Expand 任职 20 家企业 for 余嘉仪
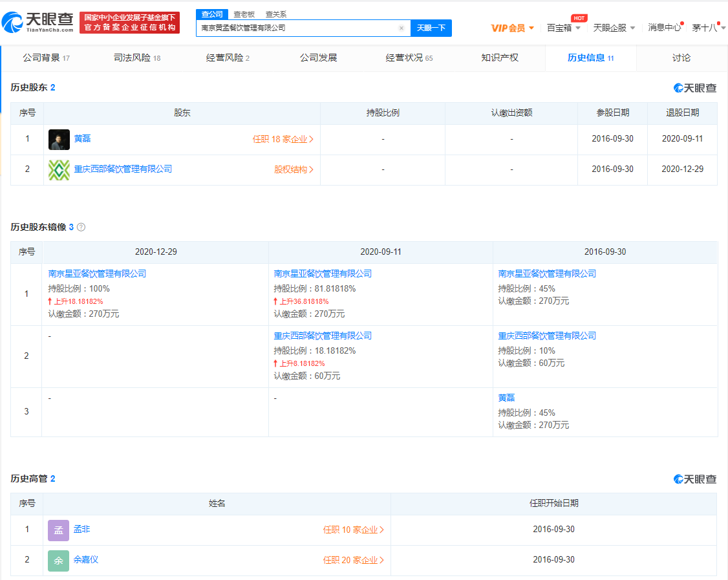728x580 pixels. click(x=354, y=561)
